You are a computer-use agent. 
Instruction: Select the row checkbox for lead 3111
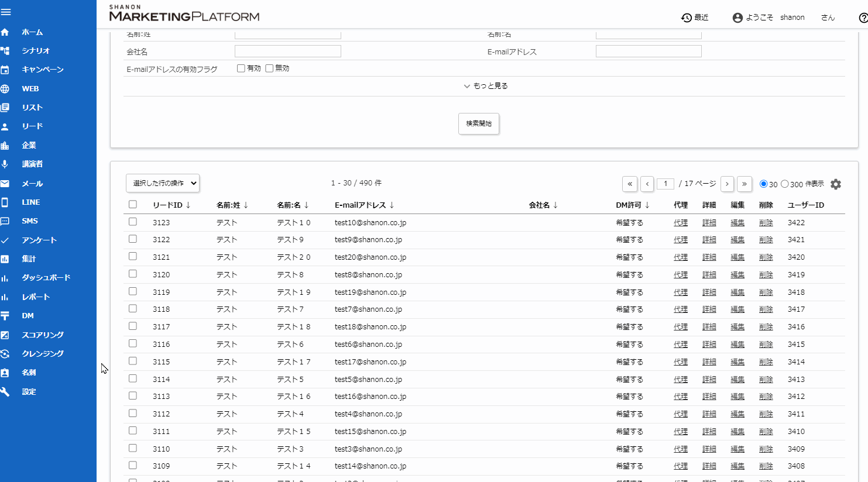[133, 431]
